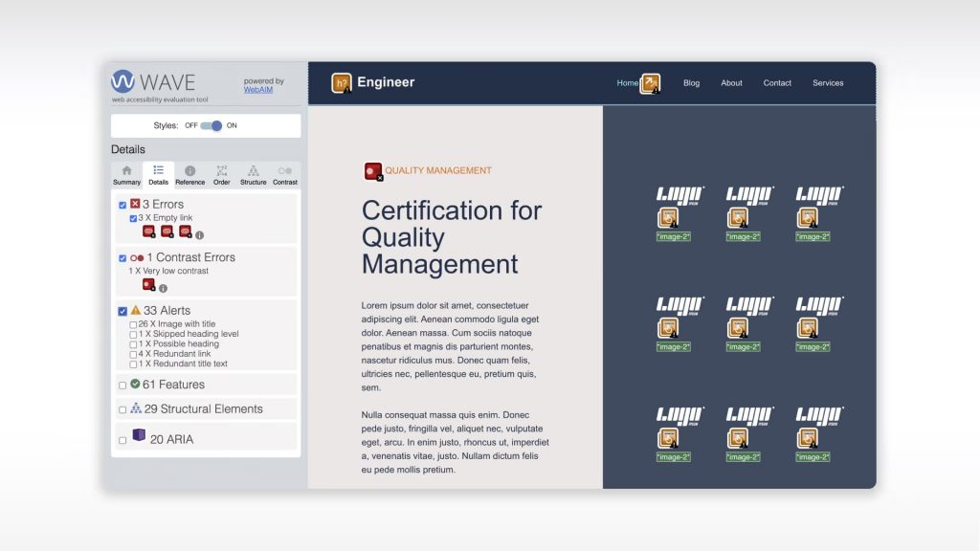
Task: Switch to the Summary tab
Action: click(x=126, y=175)
